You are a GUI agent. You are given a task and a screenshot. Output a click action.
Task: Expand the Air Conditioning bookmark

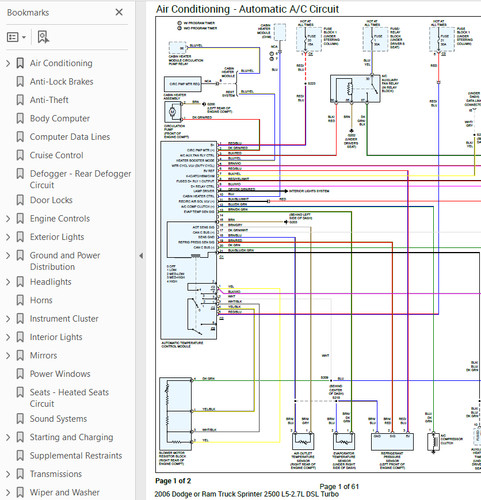tap(8, 63)
